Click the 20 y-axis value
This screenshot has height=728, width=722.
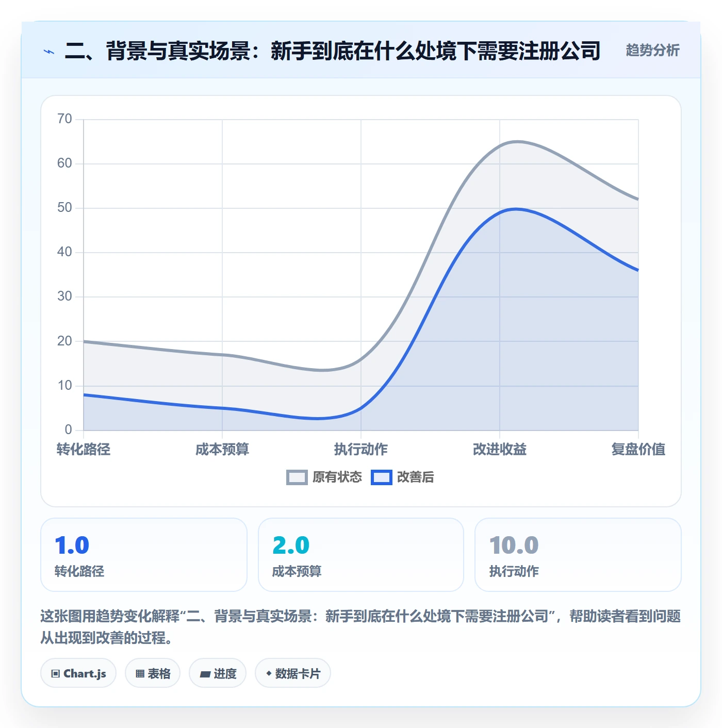coord(64,341)
